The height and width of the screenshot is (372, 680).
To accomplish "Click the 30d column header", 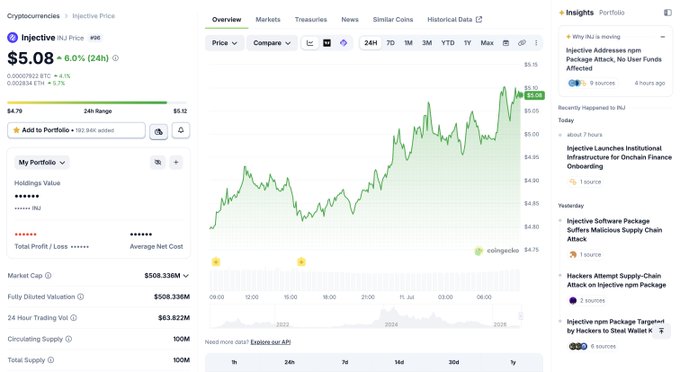I will tap(454, 362).
